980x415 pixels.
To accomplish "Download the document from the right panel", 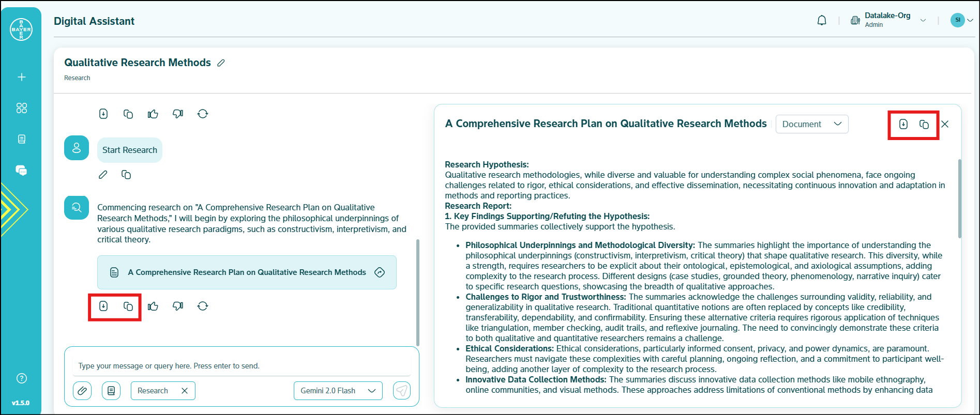I will 903,124.
